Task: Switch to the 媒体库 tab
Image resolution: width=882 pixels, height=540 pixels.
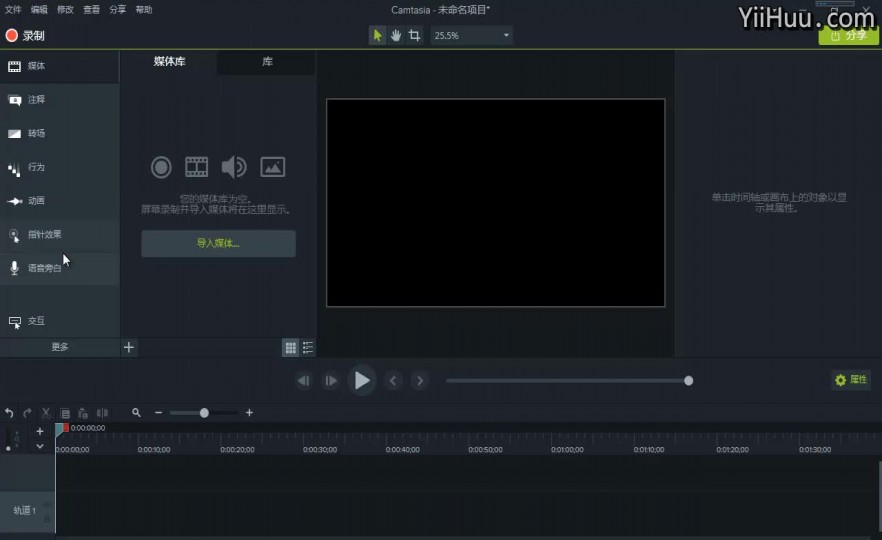Action: [169, 61]
